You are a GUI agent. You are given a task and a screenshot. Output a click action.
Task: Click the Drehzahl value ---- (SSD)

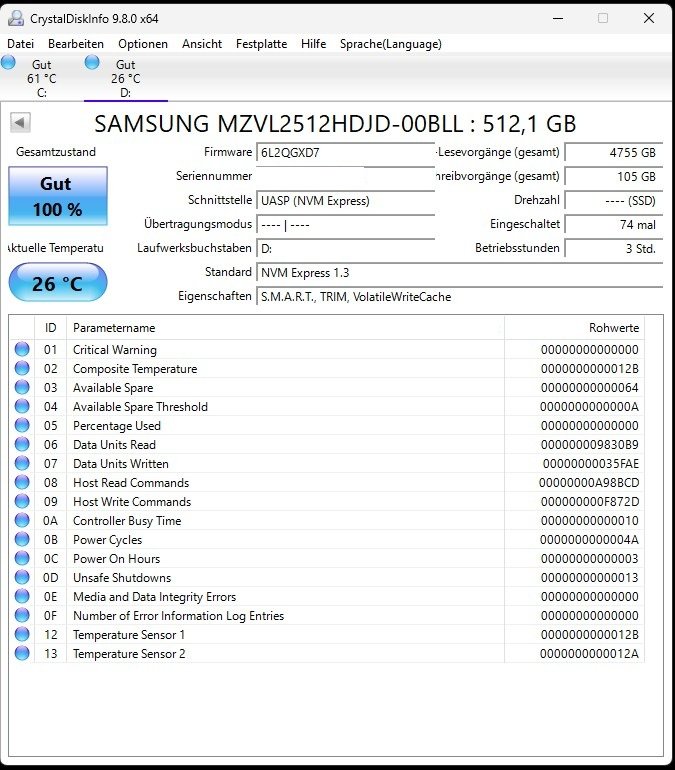click(x=614, y=200)
